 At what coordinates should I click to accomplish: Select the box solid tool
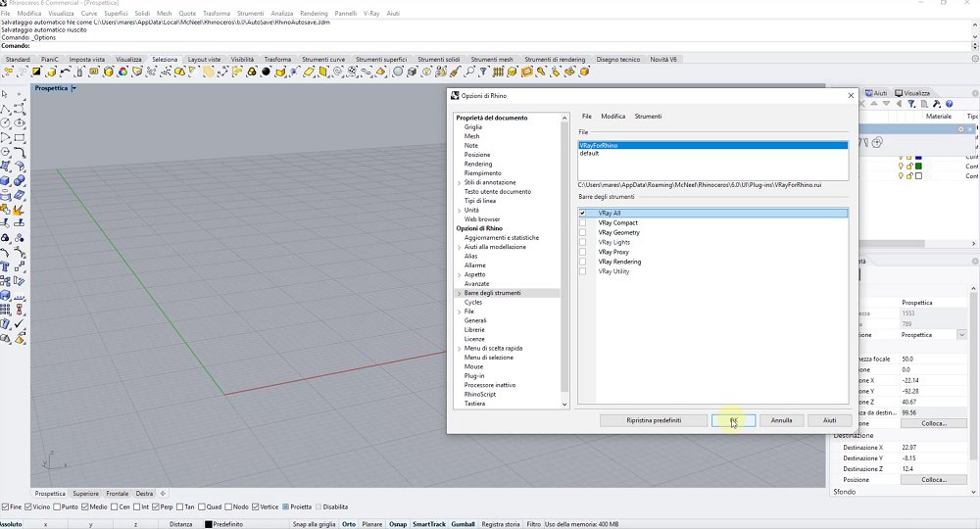click(5, 180)
